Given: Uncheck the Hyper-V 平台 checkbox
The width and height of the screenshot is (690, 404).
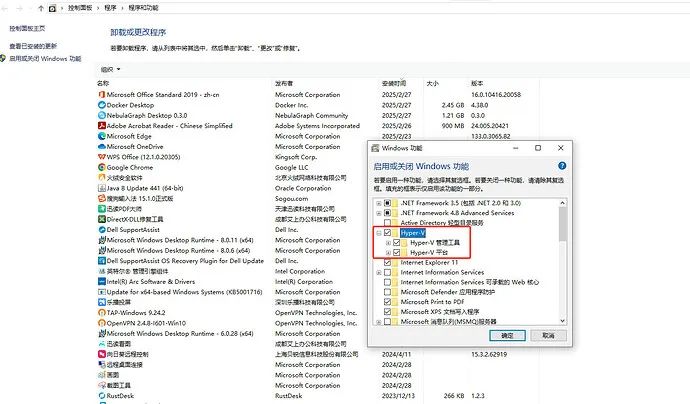Looking at the screenshot, I should (x=397, y=253).
